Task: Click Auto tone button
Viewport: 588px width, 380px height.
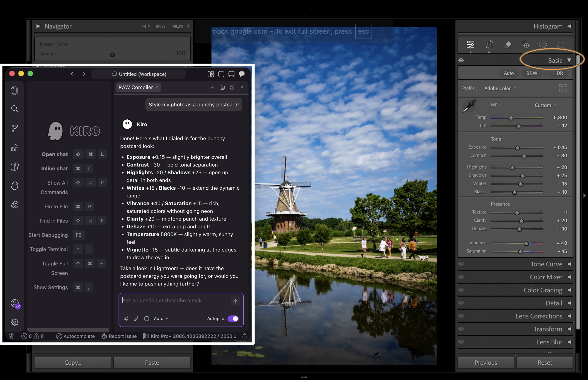Action: (x=508, y=73)
